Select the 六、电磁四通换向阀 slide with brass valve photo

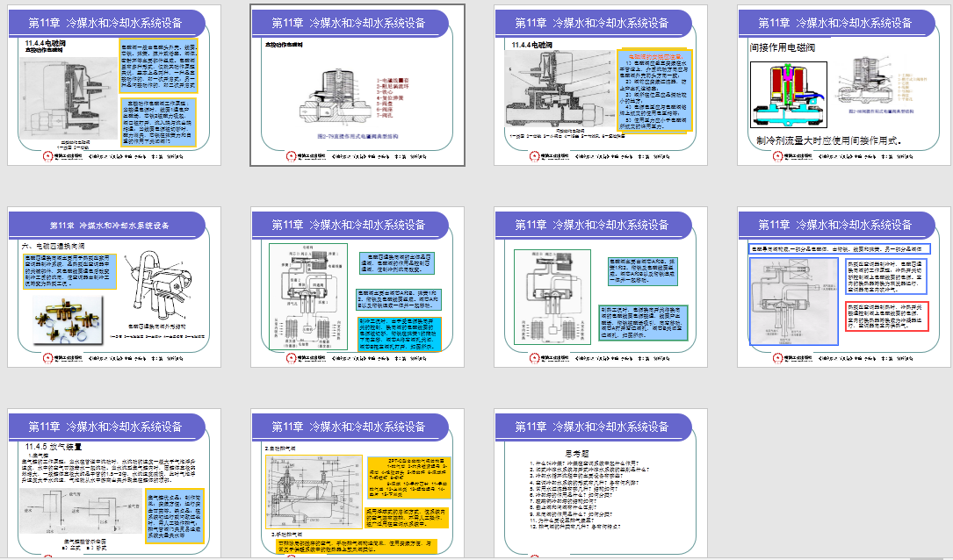(x=114, y=287)
